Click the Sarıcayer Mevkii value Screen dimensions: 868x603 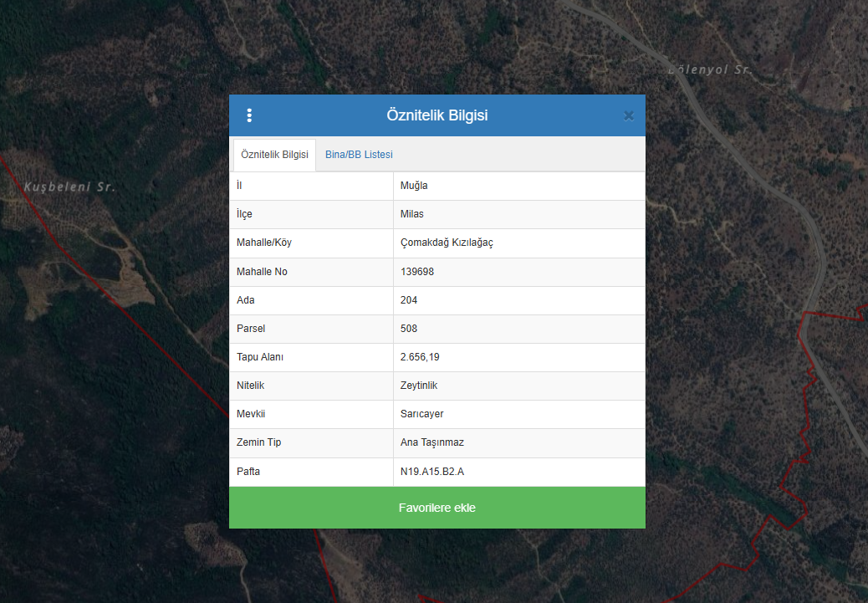[x=422, y=414]
